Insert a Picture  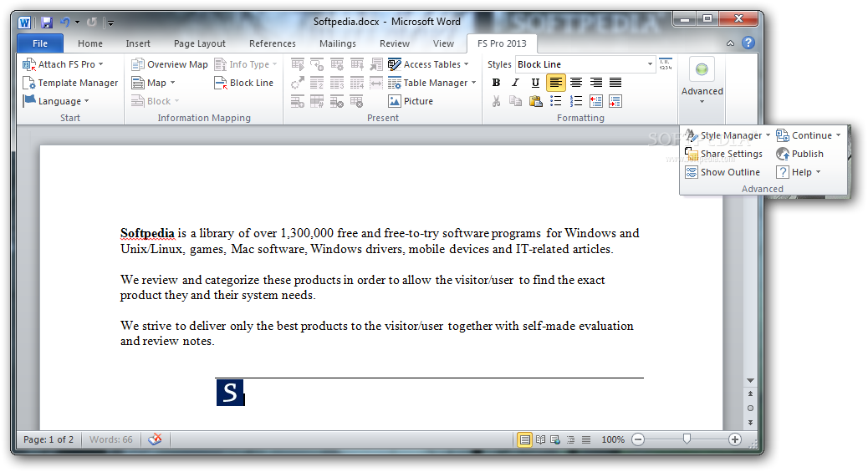pos(411,101)
